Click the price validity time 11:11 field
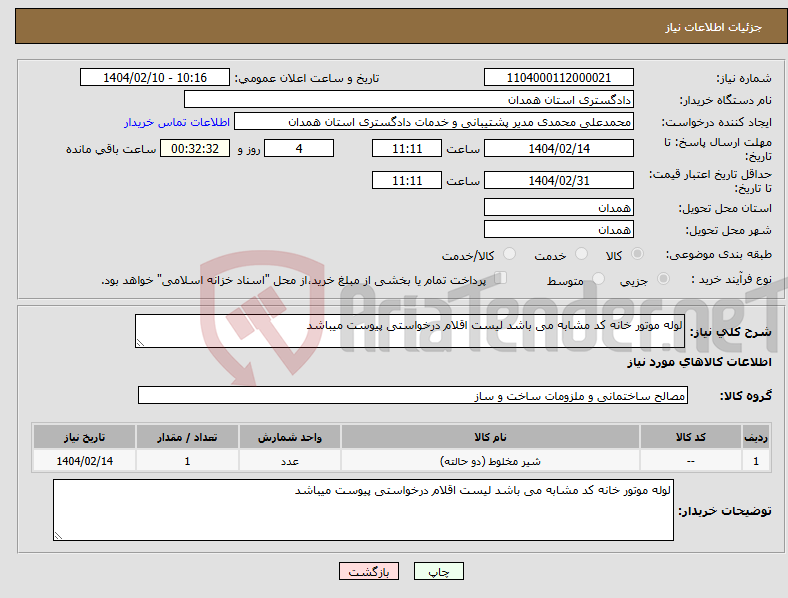This screenshot has height=598, width=788. tap(407, 180)
